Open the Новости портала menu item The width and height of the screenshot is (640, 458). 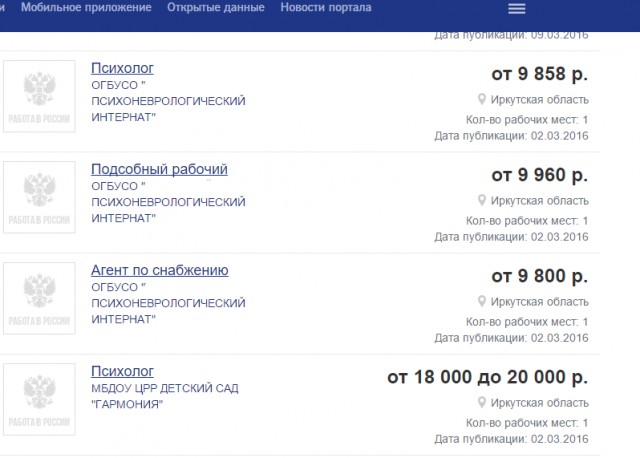point(326,7)
